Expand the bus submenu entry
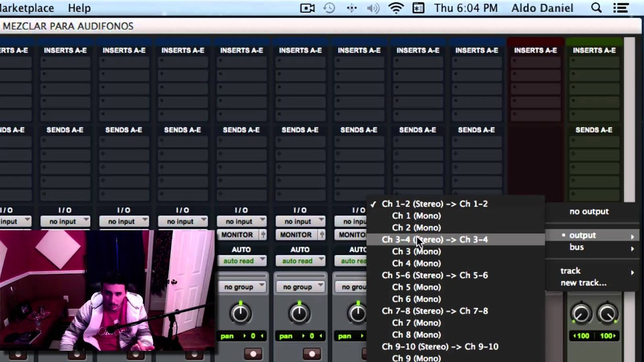Viewport: 644px width, 362px height. [x=592, y=247]
